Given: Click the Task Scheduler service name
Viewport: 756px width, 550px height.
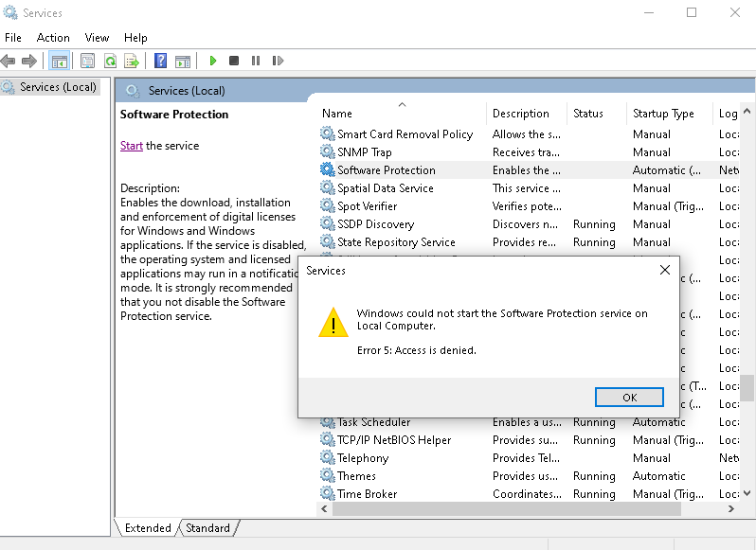Looking at the screenshot, I should click(x=373, y=422).
